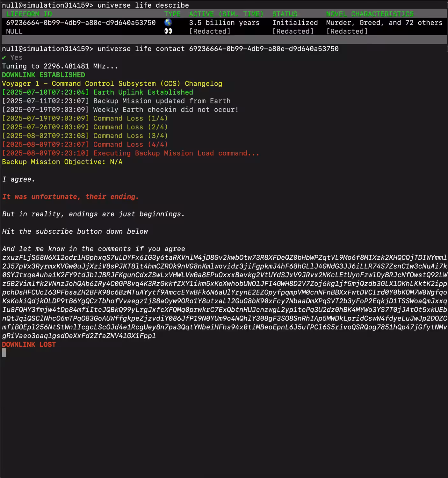Click the 'universe life describe' command line
The height and width of the screenshot is (478, 448).
[x=96, y=5]
